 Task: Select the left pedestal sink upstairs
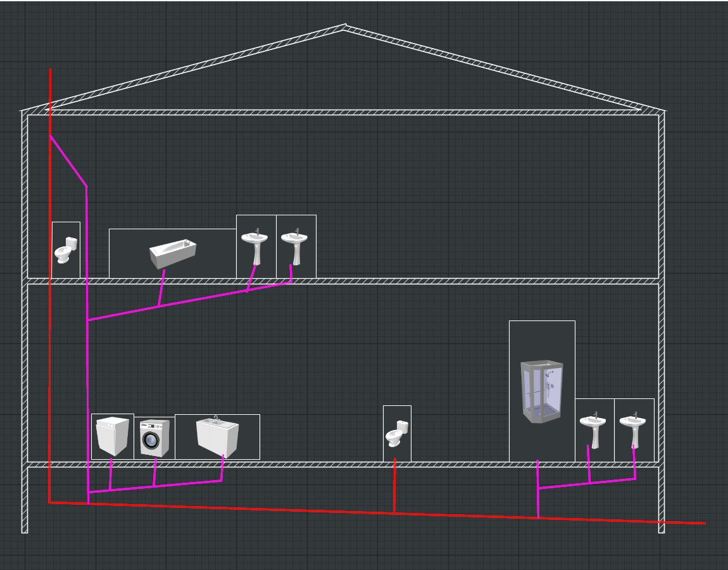tap(255, 246)
